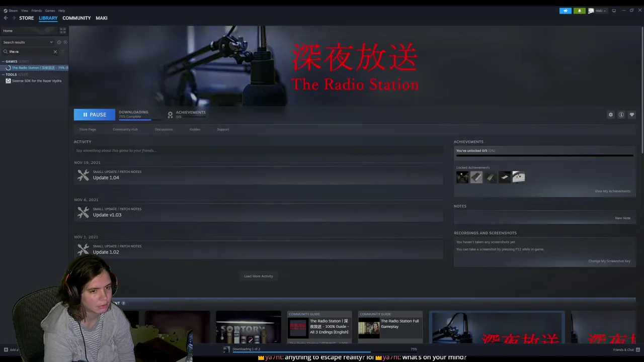Viewport: 644px width, 362px height.
Task: Toggle sort by recent activity clock icon
Action: tap(59, 42)
